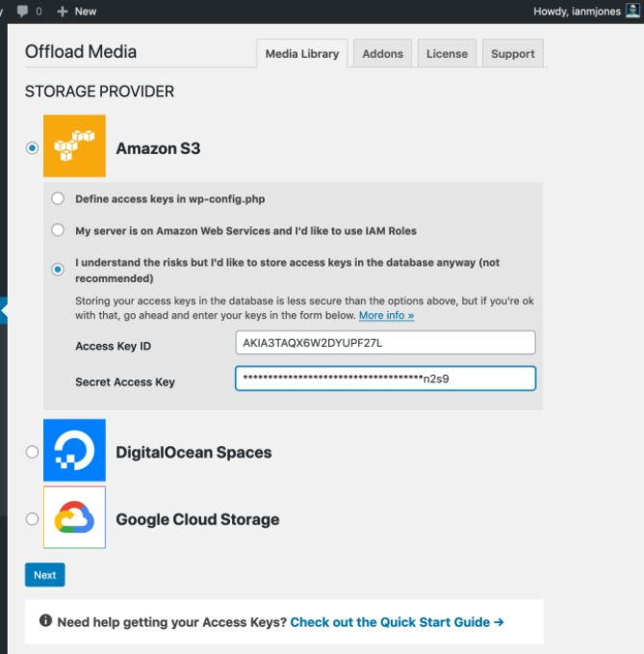The image size is (644, 654).
Task: Open the Howdy, ianmjones account menu
Action: [586, 12]
